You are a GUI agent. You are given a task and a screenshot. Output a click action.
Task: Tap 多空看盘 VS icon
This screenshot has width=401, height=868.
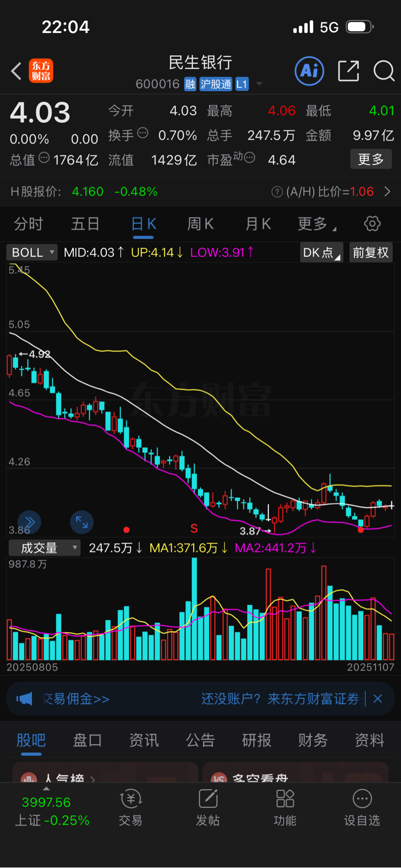tap(219, 778)
